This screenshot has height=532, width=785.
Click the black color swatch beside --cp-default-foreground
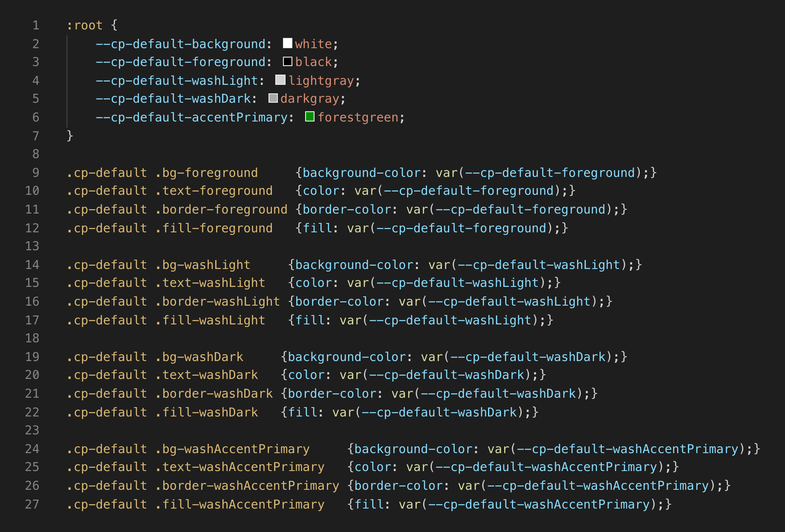pyautogui.click(x=288, y=61)
